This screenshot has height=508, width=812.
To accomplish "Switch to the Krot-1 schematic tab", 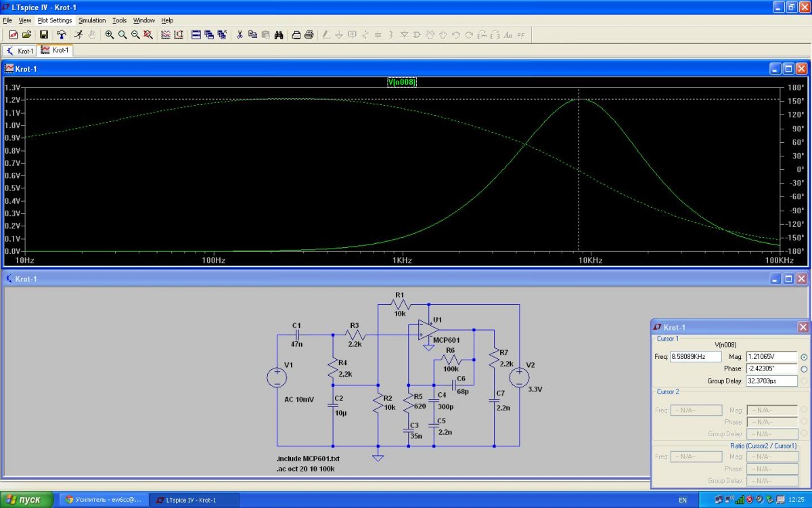I will click(x=20, y=51).
